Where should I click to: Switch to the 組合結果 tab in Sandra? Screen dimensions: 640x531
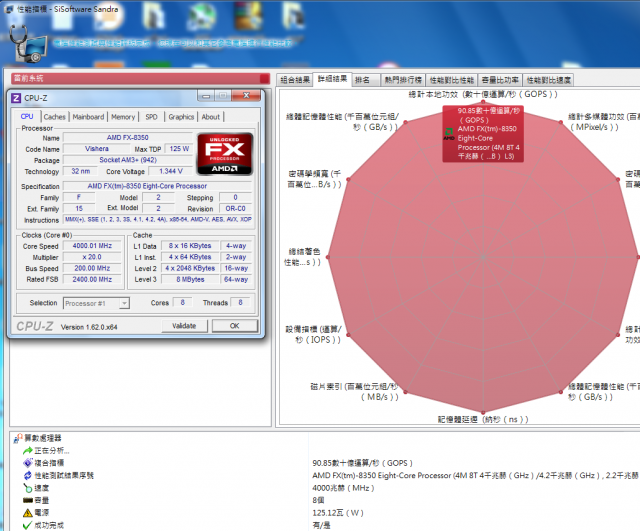click(x=295, y=80)
